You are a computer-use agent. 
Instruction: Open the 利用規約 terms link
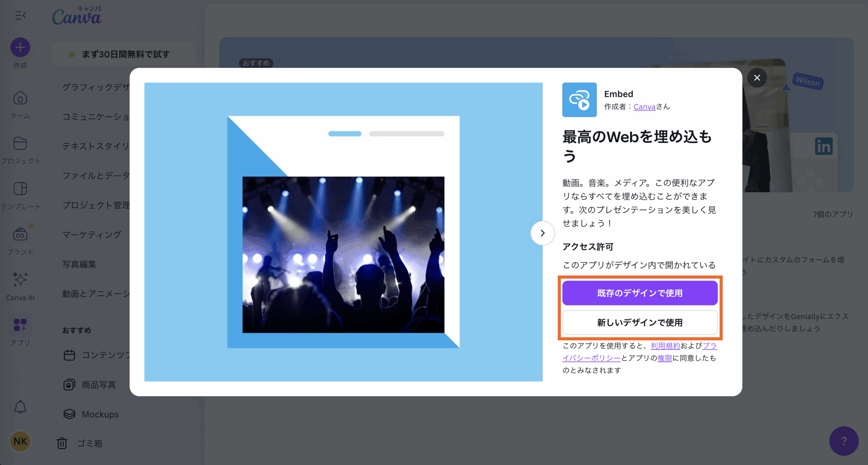tap(665, 346)
